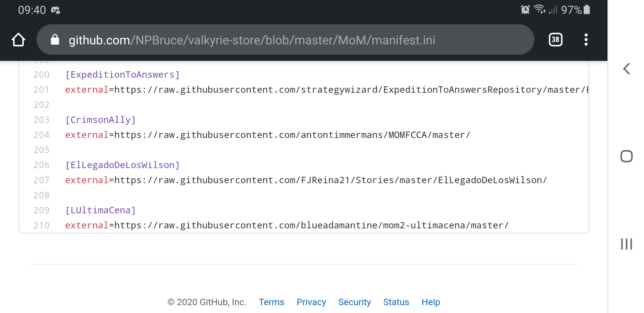Open the Status footer link
This screenshot has width=644, height=313.
pos(396,302)
